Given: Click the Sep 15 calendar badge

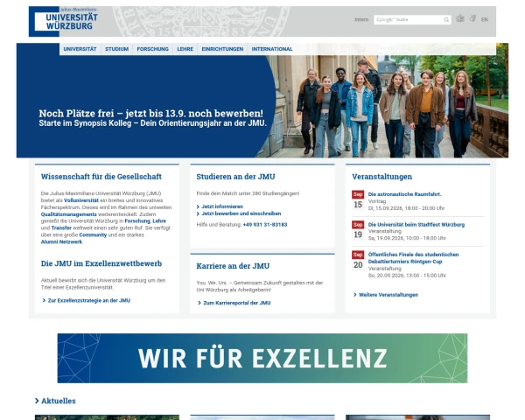Looking at the screenshot, I should pos(358,200).
